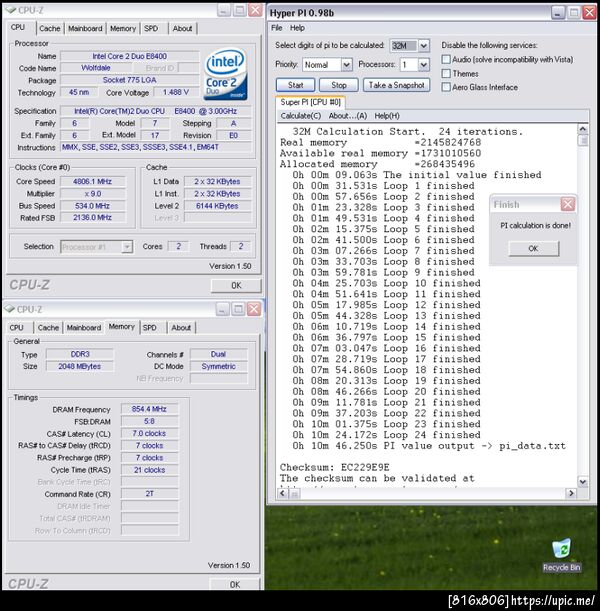The image size is (600, 611).
Task: Click the Core Voltage 1.488 V value
Action: (x=176, y=92)
